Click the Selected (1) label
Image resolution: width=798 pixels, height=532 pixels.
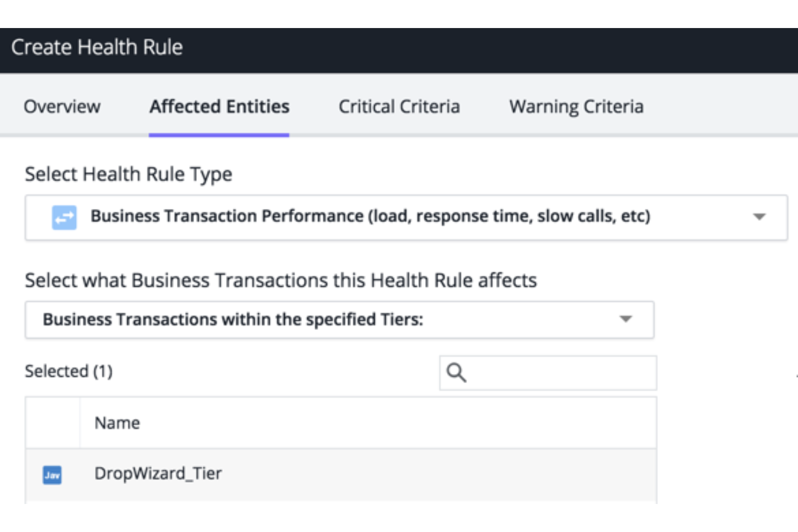pos(68,371)
